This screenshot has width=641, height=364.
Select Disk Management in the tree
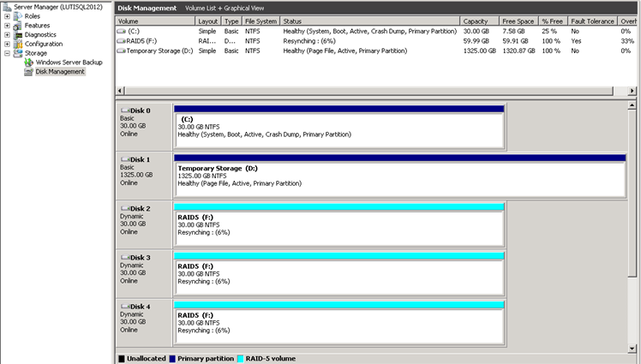(x=60, y=71)
